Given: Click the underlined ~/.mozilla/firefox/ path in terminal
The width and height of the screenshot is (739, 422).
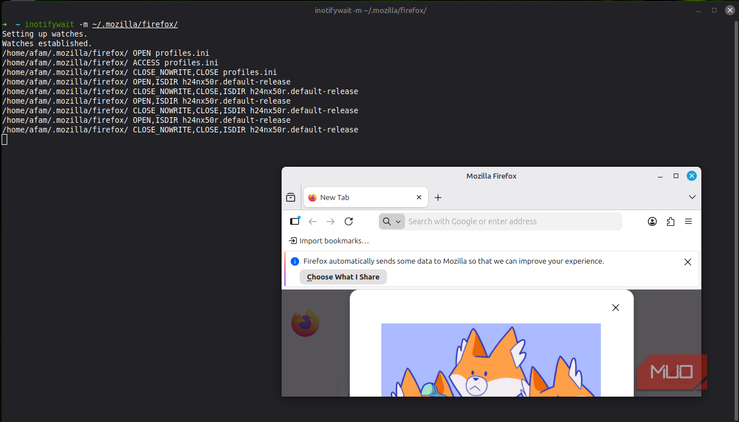Looking at the screenshot, I should [135, 25].
